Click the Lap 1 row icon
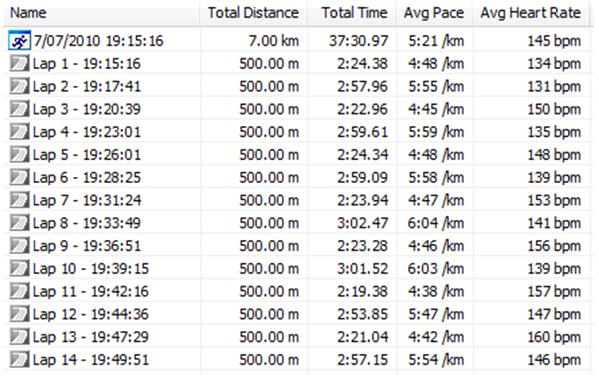The width and height of the screenshot is (599, 377). 19,64
